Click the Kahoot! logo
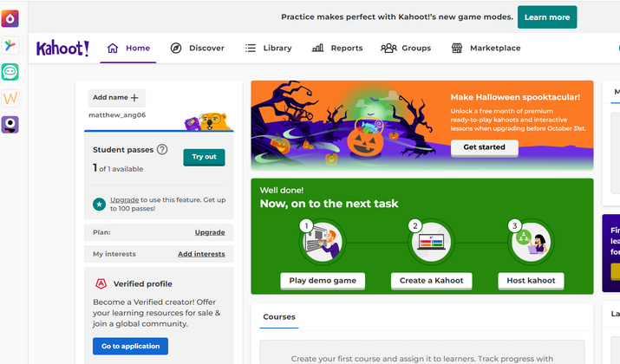 62,49
